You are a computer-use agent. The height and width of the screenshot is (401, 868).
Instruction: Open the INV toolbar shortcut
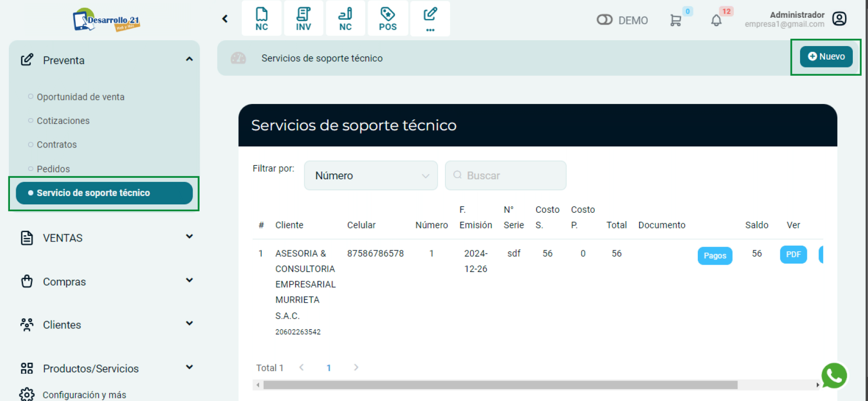coord(303,19)
